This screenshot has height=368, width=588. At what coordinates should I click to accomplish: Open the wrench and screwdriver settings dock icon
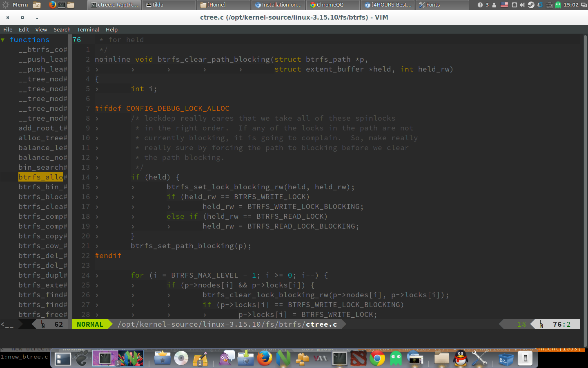point(479,359)
